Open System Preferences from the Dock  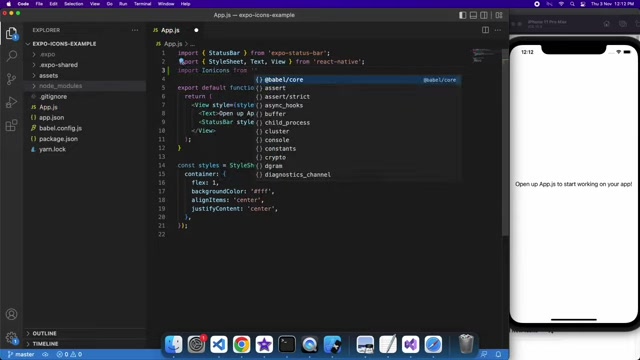(x=196, y=344)
